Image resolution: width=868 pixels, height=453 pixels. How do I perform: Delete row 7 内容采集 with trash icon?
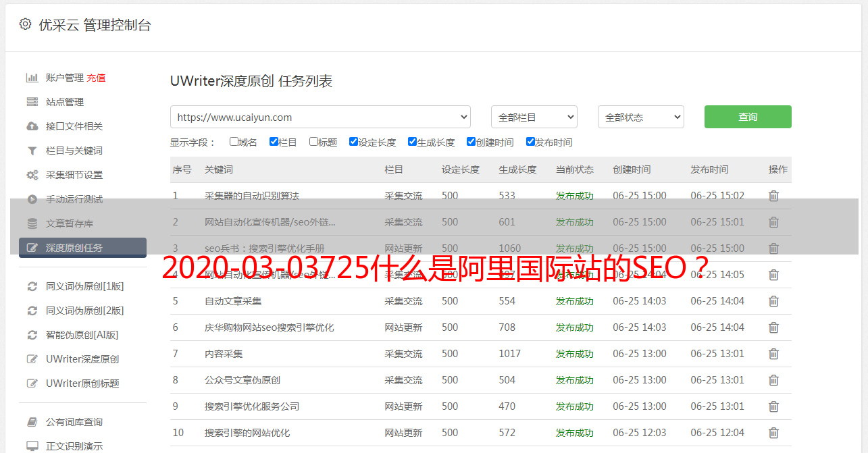[773, 354]
